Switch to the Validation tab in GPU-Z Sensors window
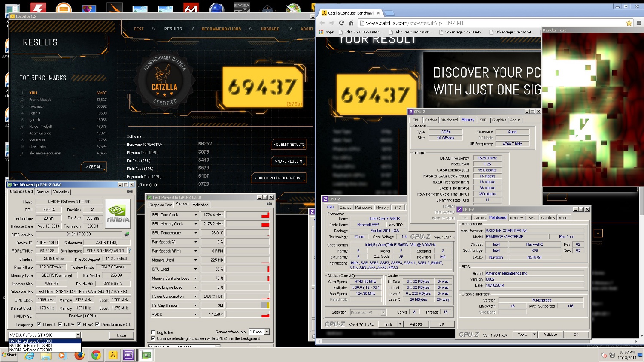Image resolution: width=644 pixels, height=362 pixels. pyautogui.click(x=200, y=205)
